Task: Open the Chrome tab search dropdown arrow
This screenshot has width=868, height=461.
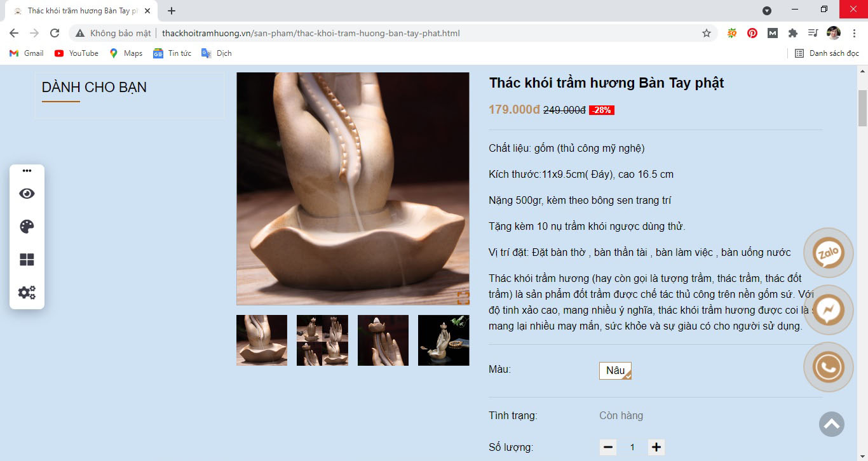Action: tap(767, 11)
